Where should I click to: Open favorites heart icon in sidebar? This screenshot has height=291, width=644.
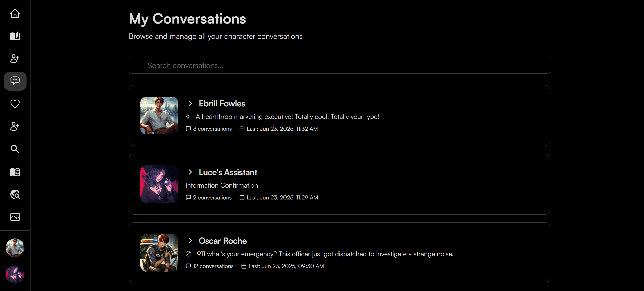coord(15,104)
